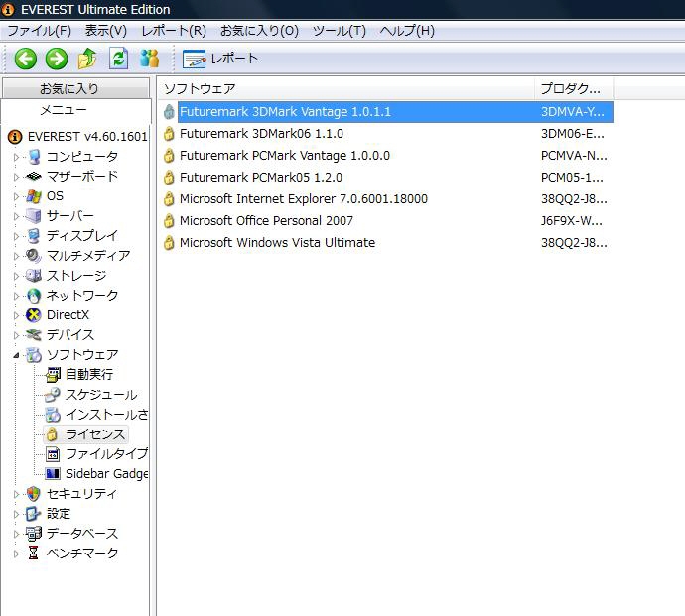The height and width of the screenshot is (616, 685).
Task: Click the デバイス device icon
Action: pos(34,335)
